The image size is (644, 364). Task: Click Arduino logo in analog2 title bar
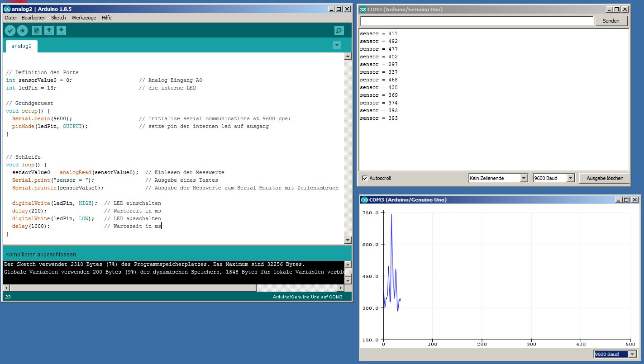coord(7,9)
